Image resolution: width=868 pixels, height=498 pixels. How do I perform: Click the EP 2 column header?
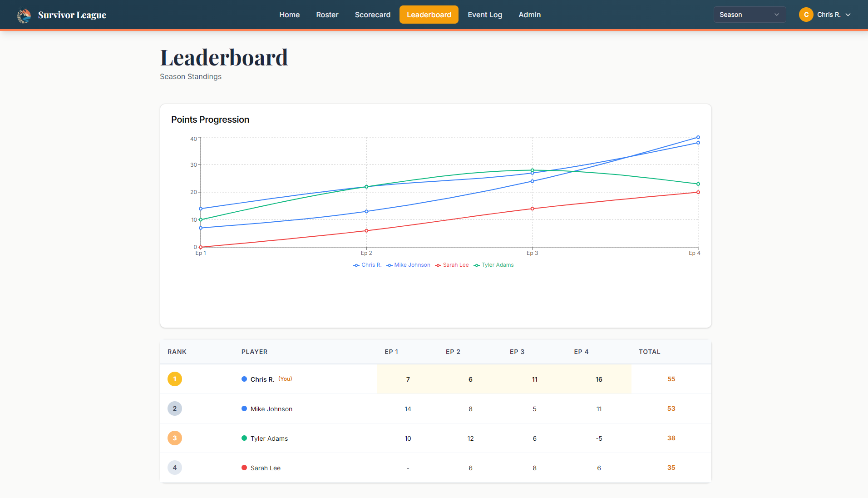(453, 352)
